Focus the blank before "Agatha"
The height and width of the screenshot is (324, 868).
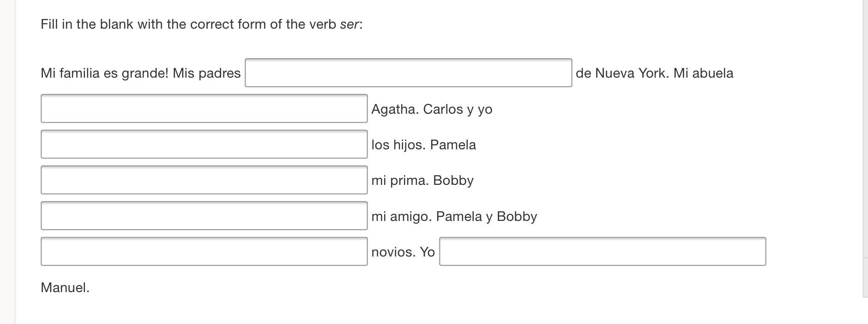click(x=204, y=109)
